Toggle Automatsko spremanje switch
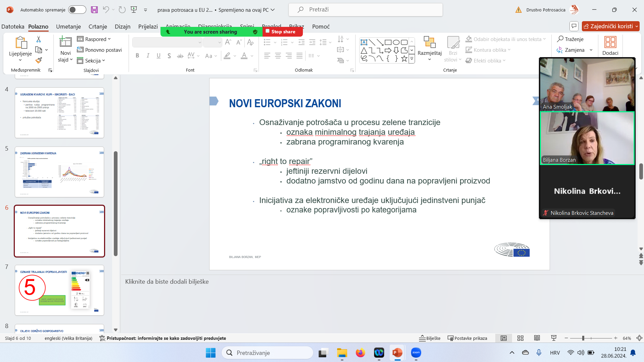This screenshot has width=644, height=362. click(x=77, y=10)
